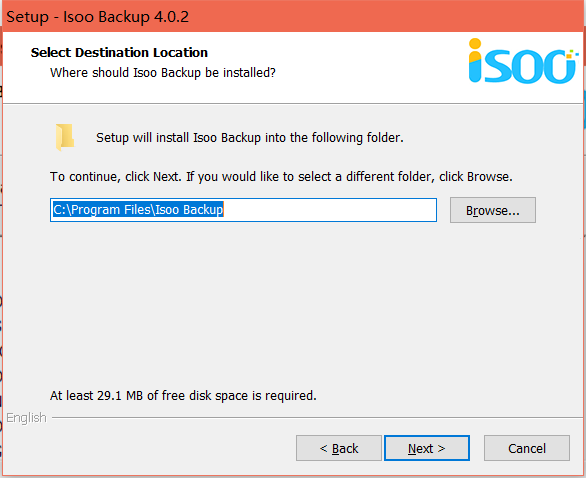The height and width of the screenshot is (478, 586).
Task: Click the English language label
Action: pyautogui.click(x=26, y=417)
